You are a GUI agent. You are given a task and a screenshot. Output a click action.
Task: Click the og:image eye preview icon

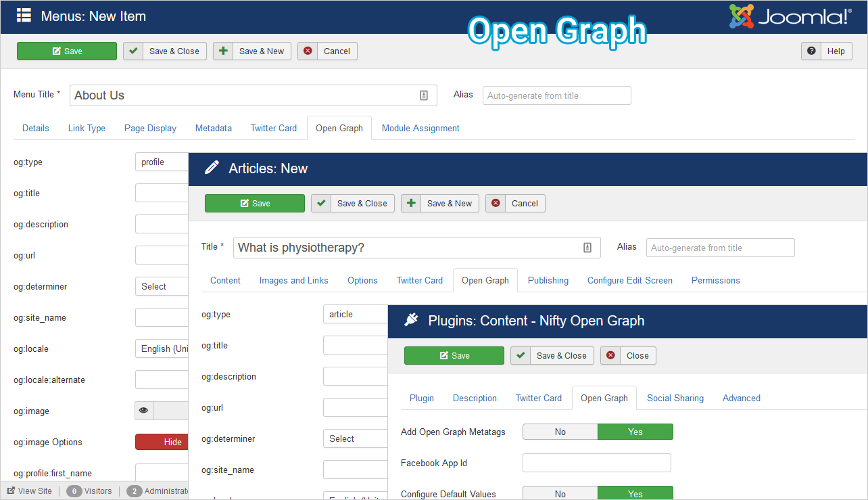point(144,411)
